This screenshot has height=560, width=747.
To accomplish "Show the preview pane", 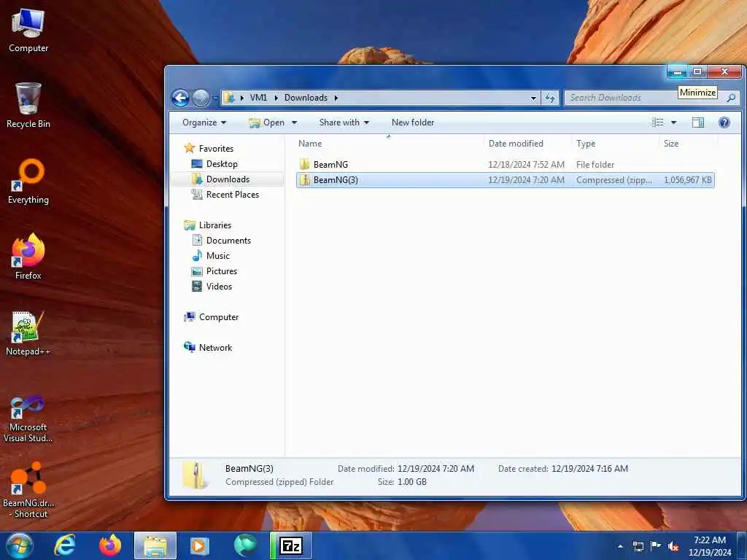I will [697, 122].
